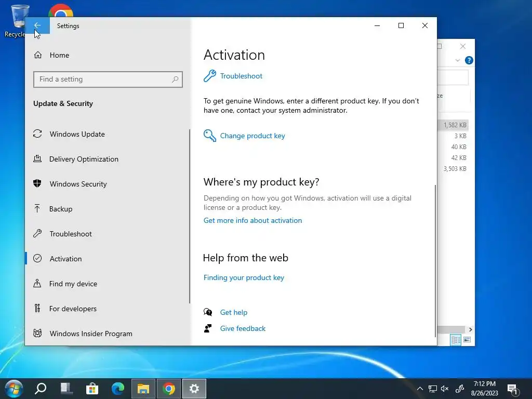Screen dimensions: 532x399
Task: Select the 1,582 KB file row in Explorer
Action: point(453,125)
